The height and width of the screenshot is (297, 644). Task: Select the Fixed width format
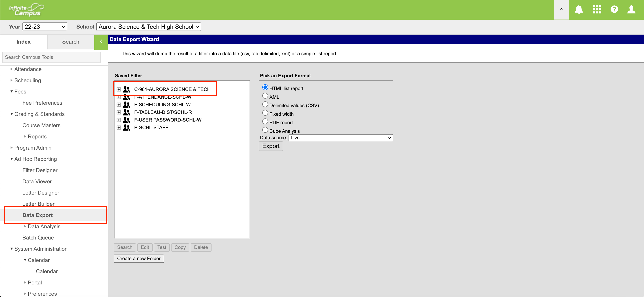pyautogui.click(x=265, y=113)
